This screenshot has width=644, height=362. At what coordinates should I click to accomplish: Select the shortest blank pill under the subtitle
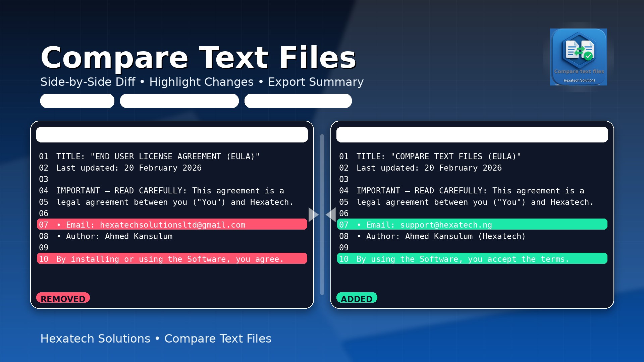(77, 101)
